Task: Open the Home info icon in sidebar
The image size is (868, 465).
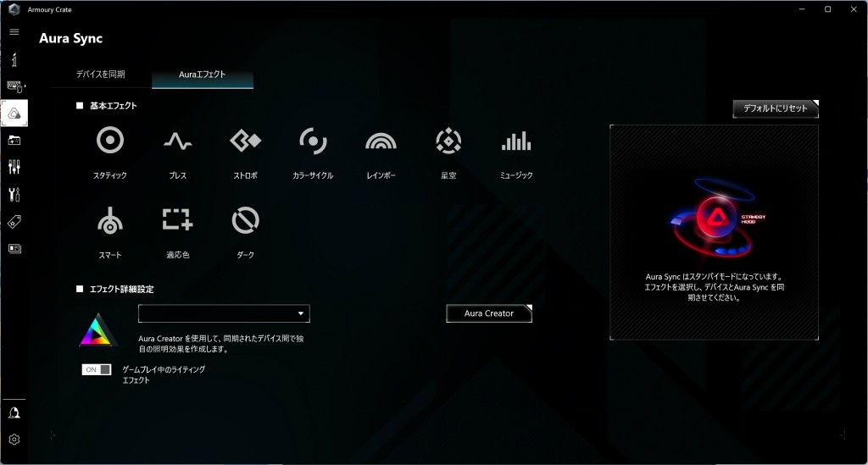Action: click(14, 60)
